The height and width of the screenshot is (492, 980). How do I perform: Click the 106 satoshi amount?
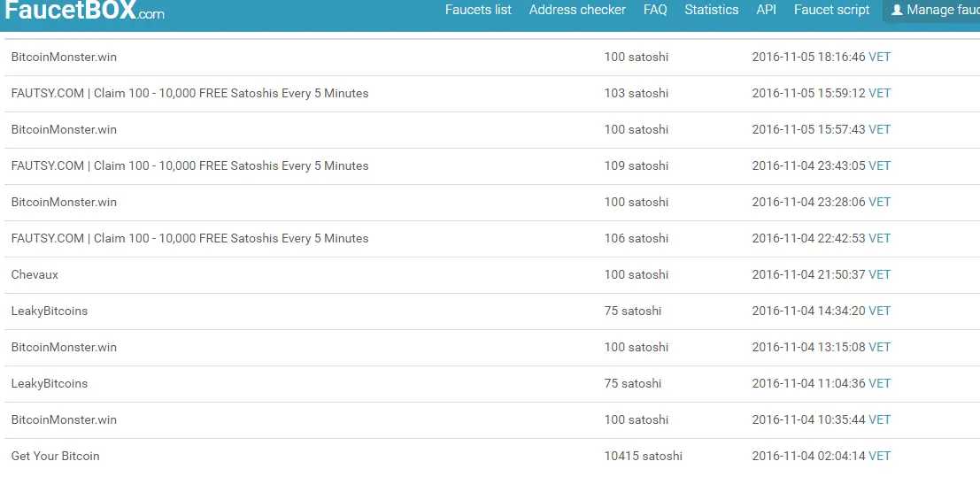pyautogui.click(x=637, y=238)
